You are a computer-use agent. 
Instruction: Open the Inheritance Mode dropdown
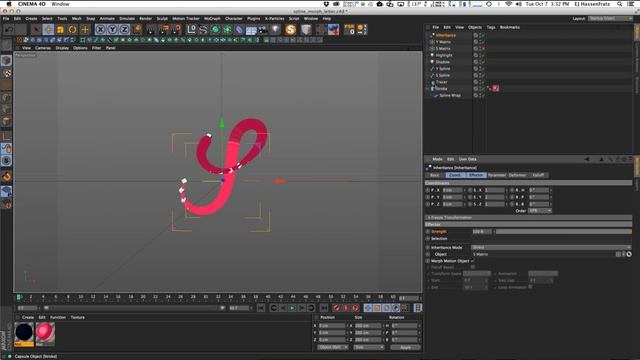click(551, 247)
